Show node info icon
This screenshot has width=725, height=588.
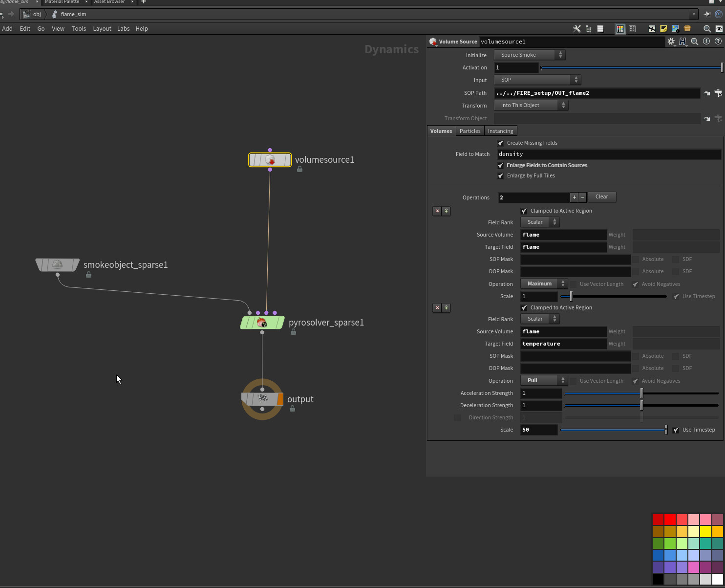[x=706, y=42]
